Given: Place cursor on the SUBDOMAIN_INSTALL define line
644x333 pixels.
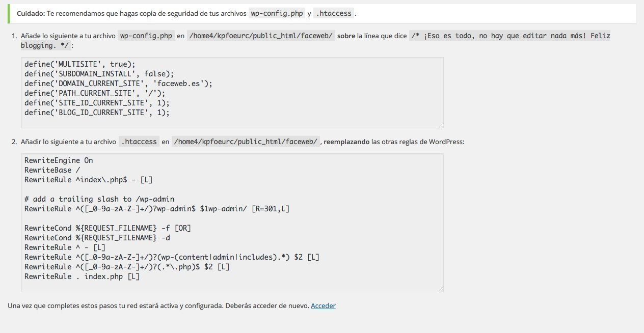Looking at the screenshot, I should [x=99, y=74].
